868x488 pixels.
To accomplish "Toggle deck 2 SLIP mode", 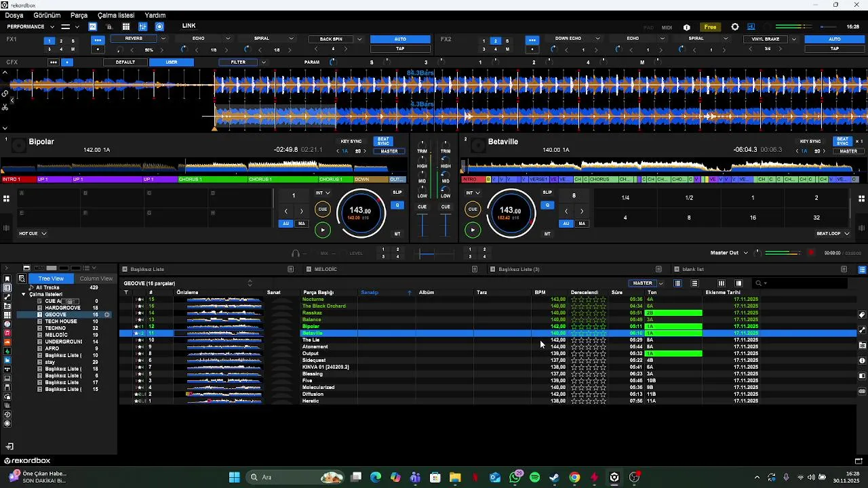I will pyautogui.click(x=547, y=192).
